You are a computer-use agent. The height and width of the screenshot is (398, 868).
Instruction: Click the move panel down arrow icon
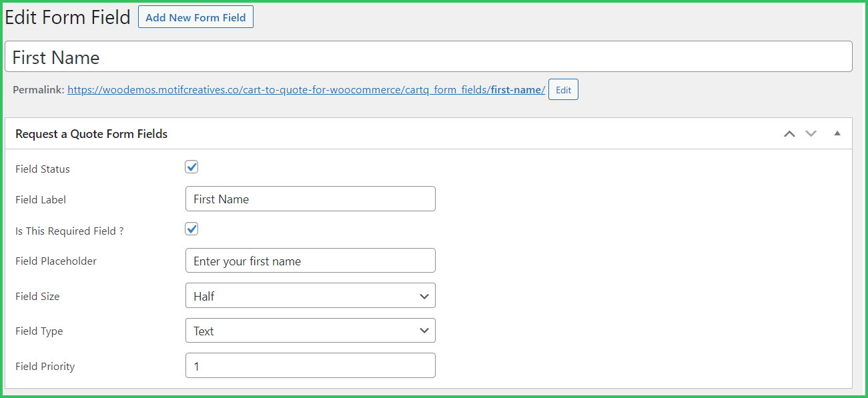pos(811,134)
